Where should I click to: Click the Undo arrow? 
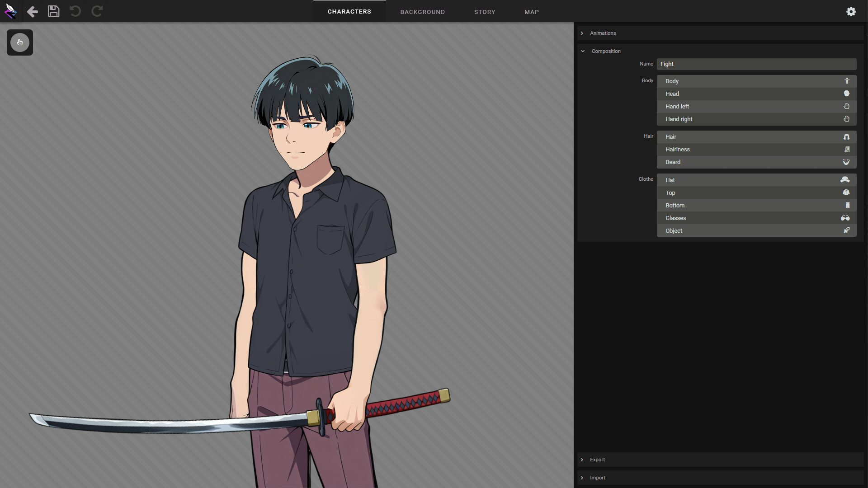tap(75, 11)
